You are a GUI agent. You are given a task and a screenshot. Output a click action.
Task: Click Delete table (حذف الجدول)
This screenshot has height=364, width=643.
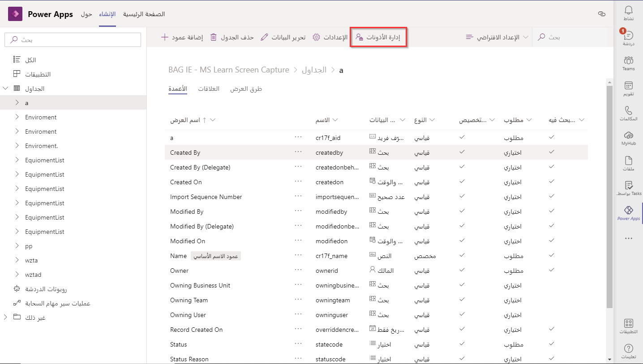(232, 37)
